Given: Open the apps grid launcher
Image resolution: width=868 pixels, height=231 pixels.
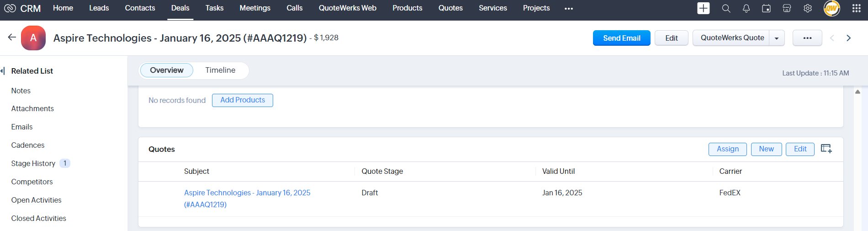Looking at the screenshot, I should (857, 8).
